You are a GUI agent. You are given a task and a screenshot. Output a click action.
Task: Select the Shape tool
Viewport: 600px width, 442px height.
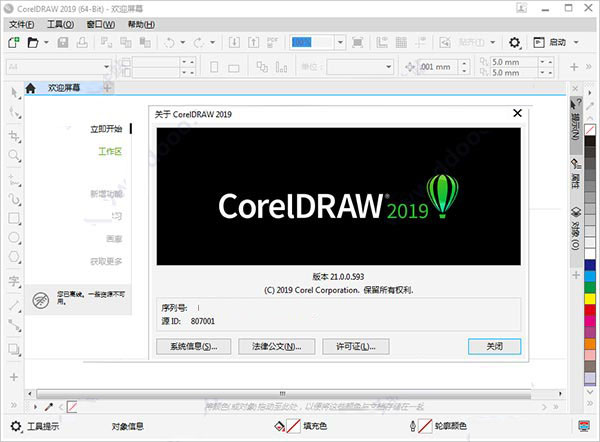pyautogui.click(x=15, y=113)
